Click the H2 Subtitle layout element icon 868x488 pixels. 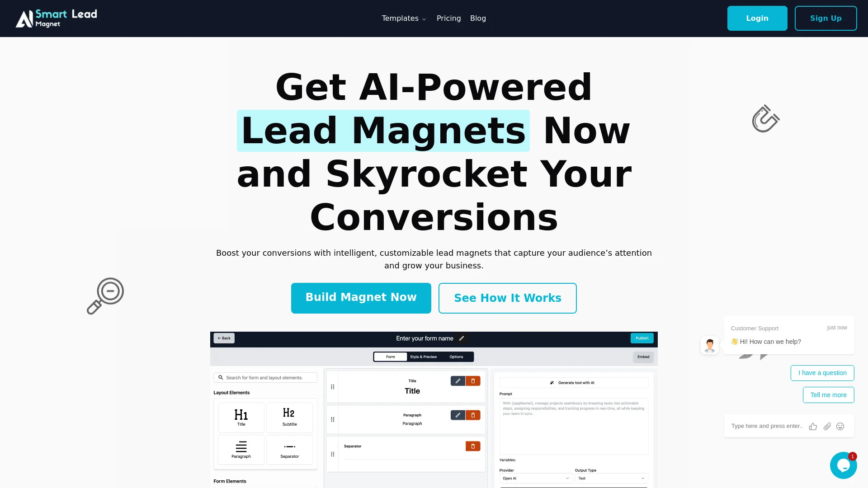(x=289, y=417)
